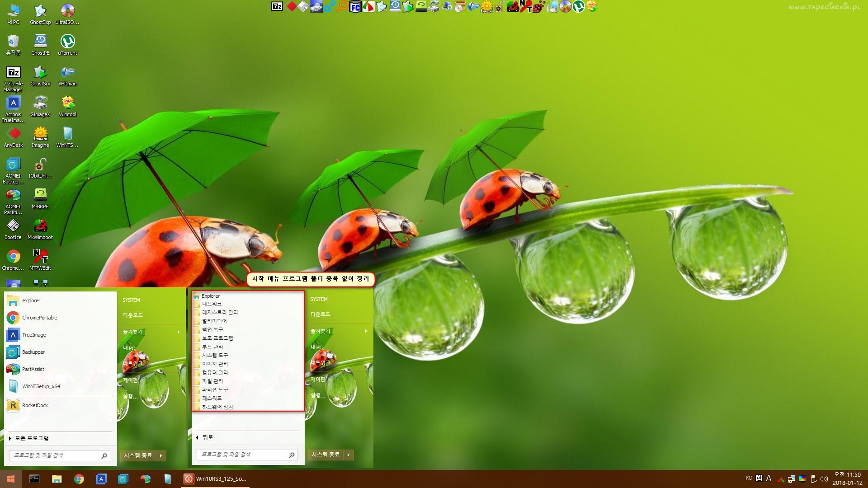The image size is (868, 488).
Task: Open 7-Zip File Manager desktop icon
Action: [x=13, y=79]
